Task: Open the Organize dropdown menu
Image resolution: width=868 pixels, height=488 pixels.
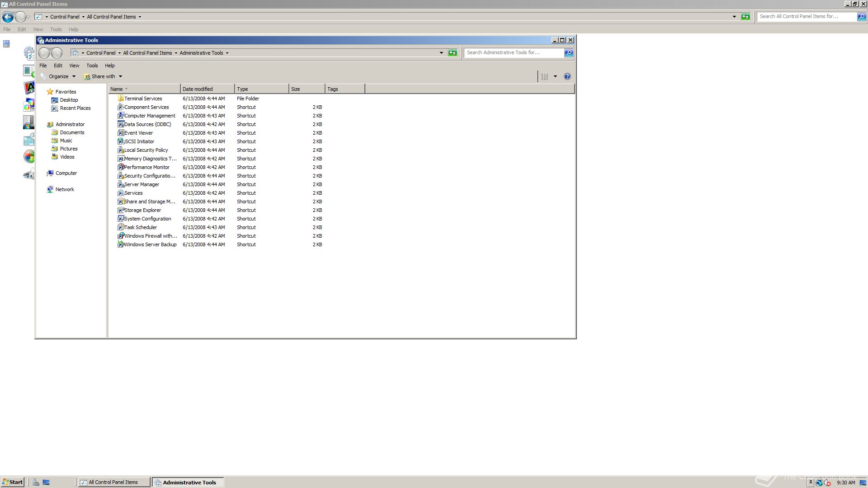Action: tap(59, 76)
